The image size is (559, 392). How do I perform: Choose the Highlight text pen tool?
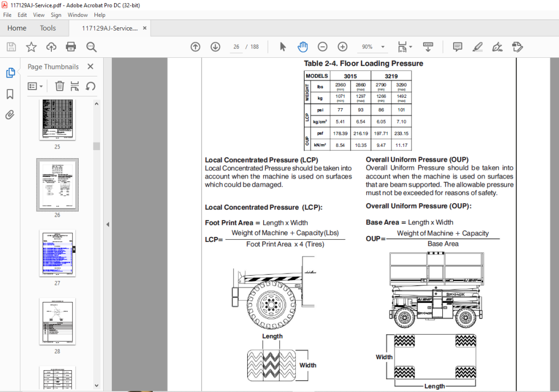[477, 47]
